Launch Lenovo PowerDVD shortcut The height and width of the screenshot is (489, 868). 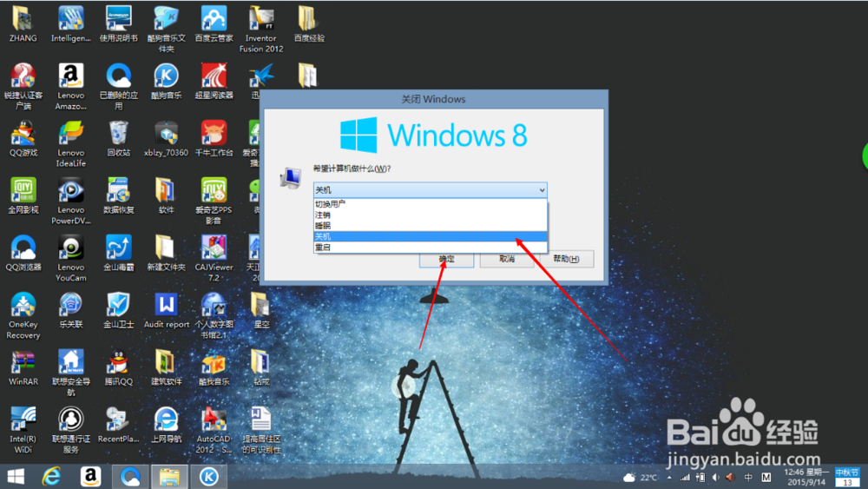click(x=71, y=201)
